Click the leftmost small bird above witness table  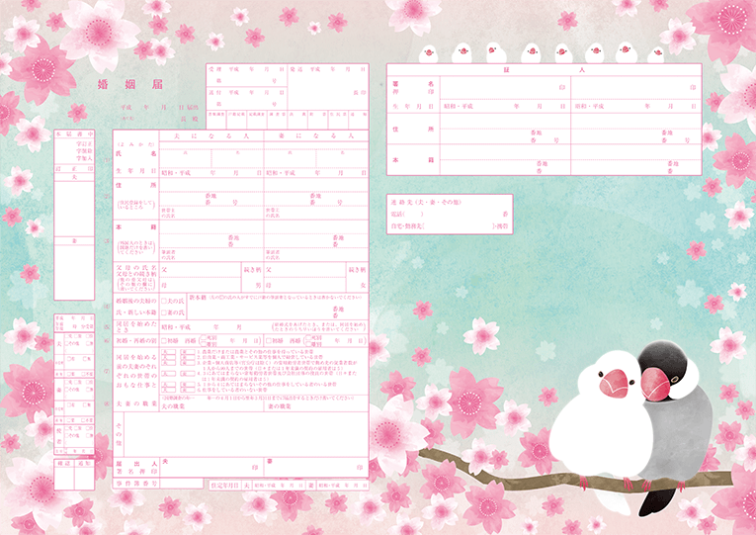point(429,52)
